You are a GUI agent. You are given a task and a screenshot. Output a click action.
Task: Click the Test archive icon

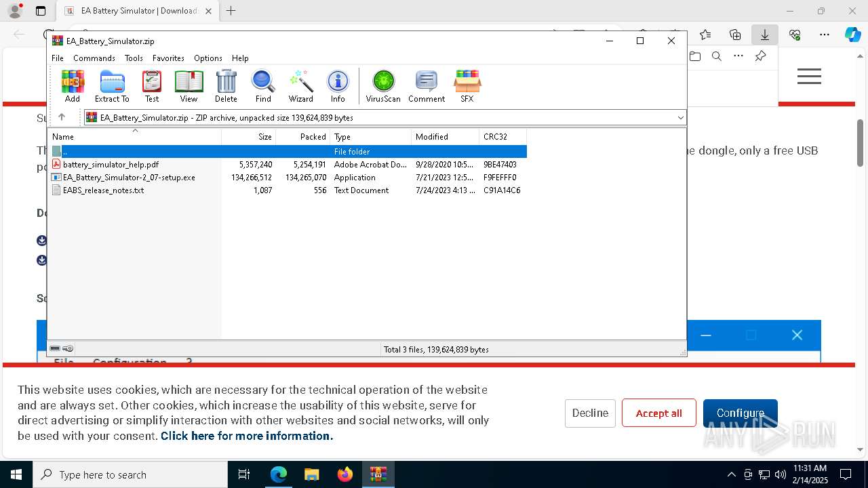(x=152, y=86)
